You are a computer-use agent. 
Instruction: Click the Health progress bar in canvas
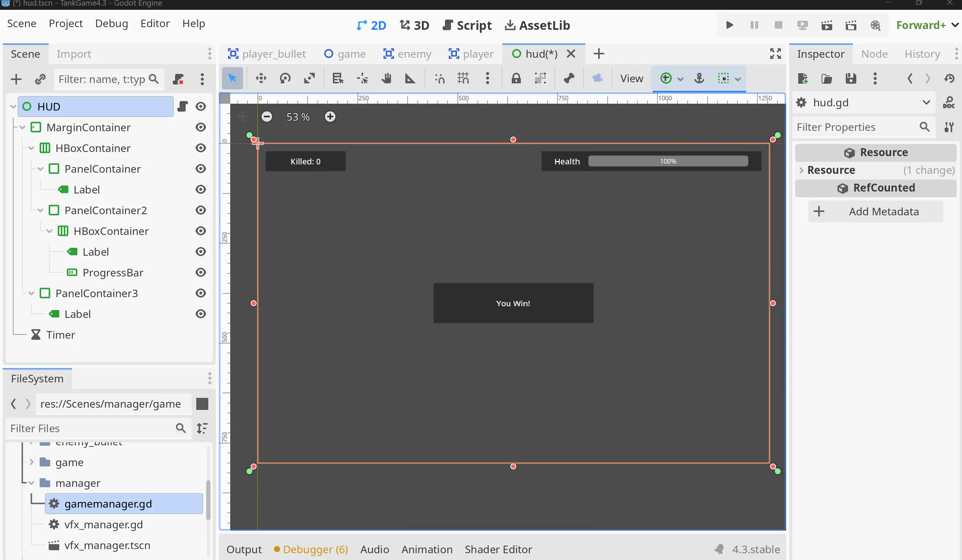point(668,161)
